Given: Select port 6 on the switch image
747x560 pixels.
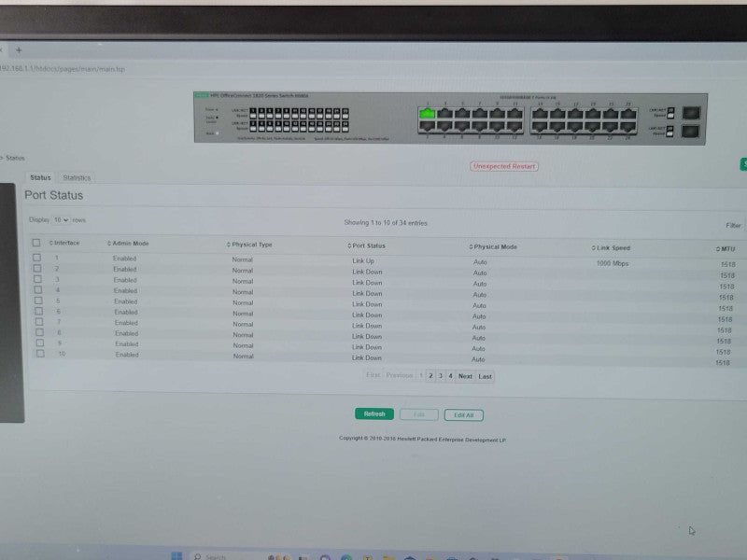Looking at the screenshot, I should tap(462, 126).
